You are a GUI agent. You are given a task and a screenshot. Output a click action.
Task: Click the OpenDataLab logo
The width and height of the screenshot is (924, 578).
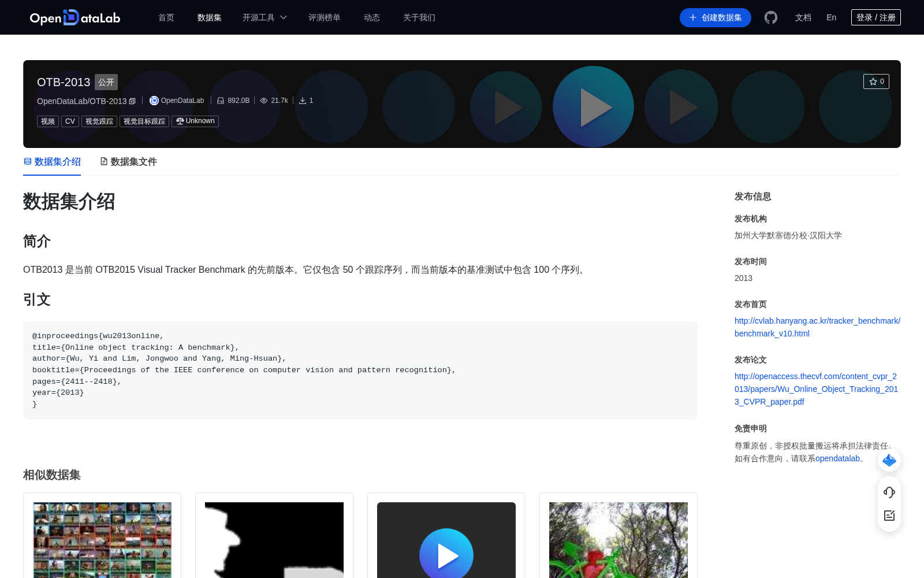[75, 17]
